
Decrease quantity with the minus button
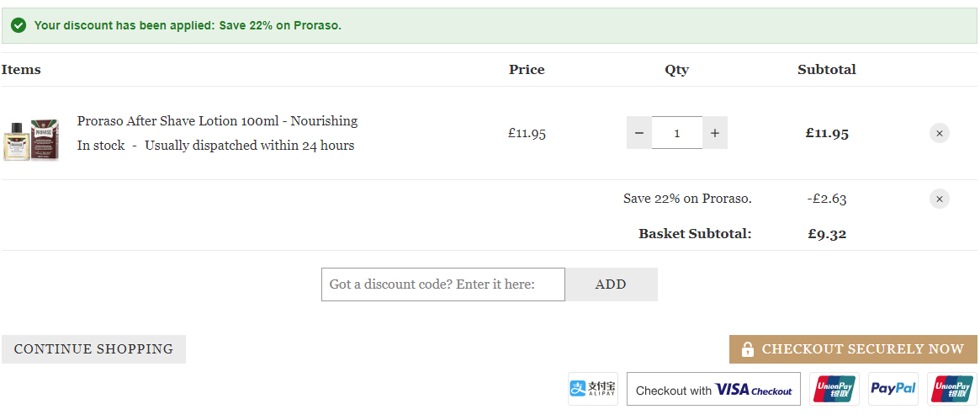638,132
